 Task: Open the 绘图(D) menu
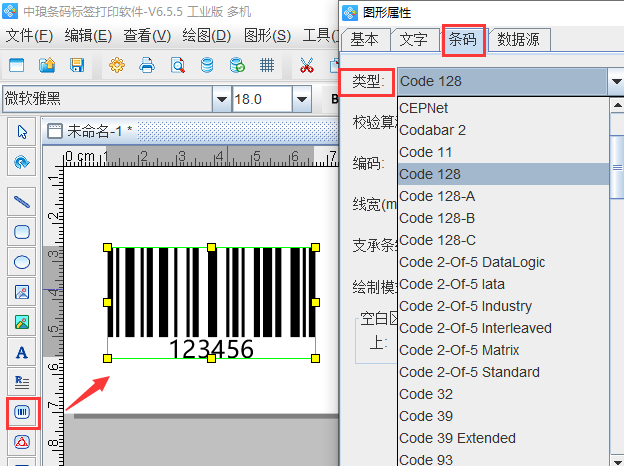[x=208, y=36]
